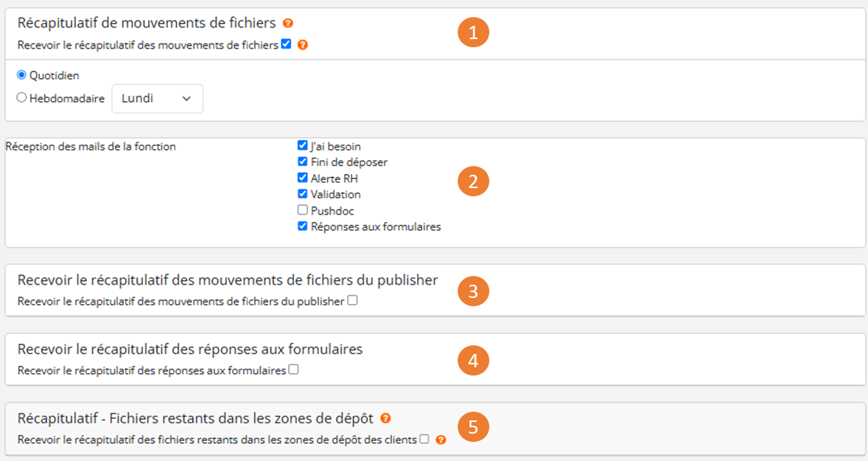Open help for 'Fichiers restants dans les zones de dépôt'
Screen dimensions: 868x461
pos(384,417)
